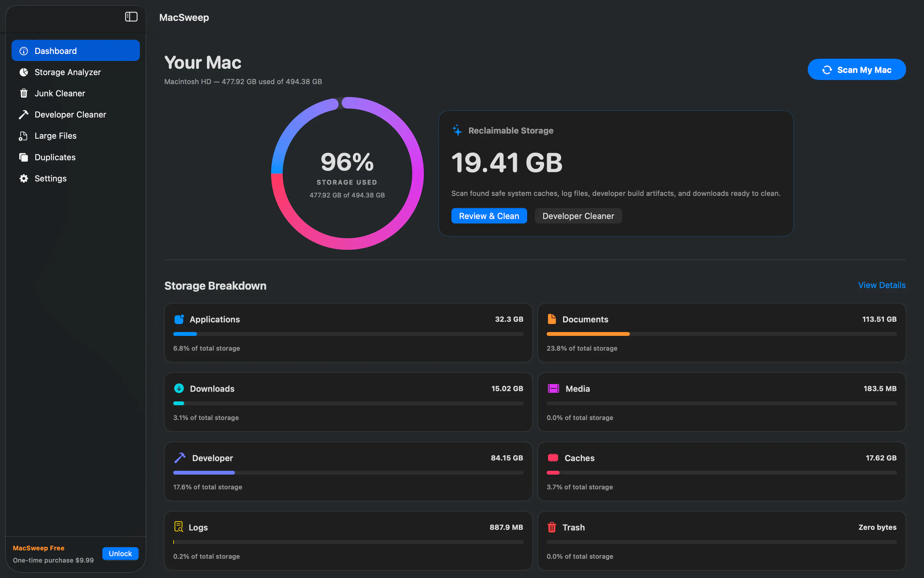Click the 15.02 GB Downloads size
The image size is (924, 578).
pyautogui.click(x=507, y=389)
